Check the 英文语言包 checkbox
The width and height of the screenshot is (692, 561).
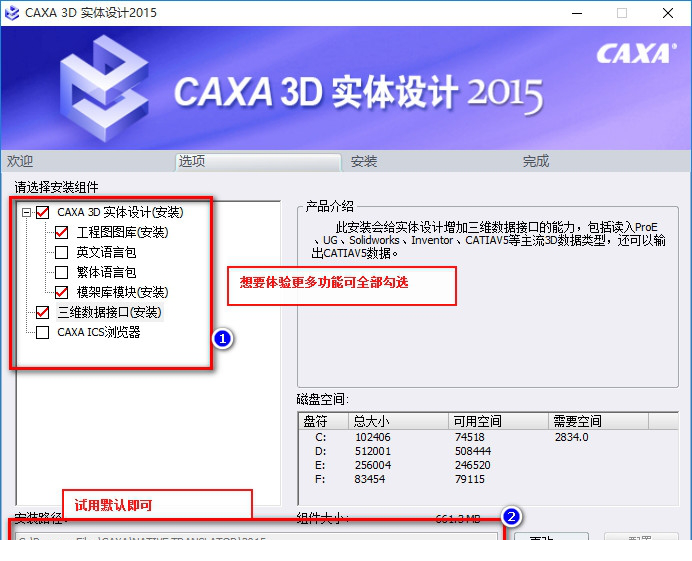pyautogui.click(x=61, y=252)
